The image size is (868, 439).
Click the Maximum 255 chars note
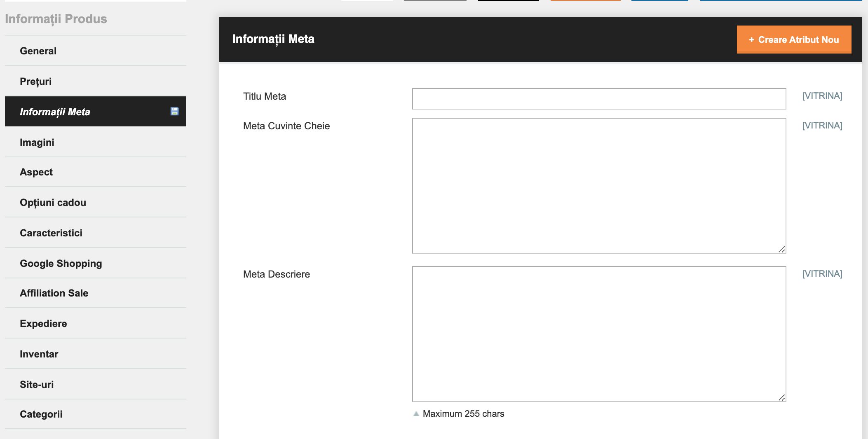coord(463,414)
